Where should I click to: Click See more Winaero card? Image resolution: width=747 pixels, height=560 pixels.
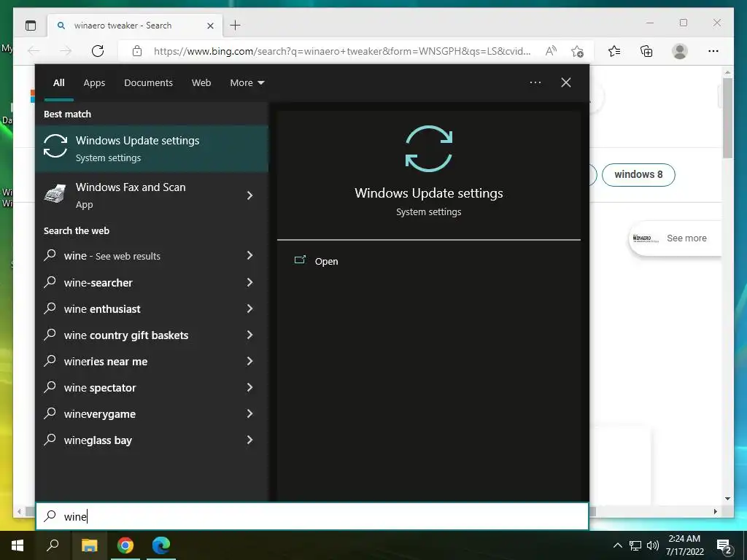[x=676, y=238]
